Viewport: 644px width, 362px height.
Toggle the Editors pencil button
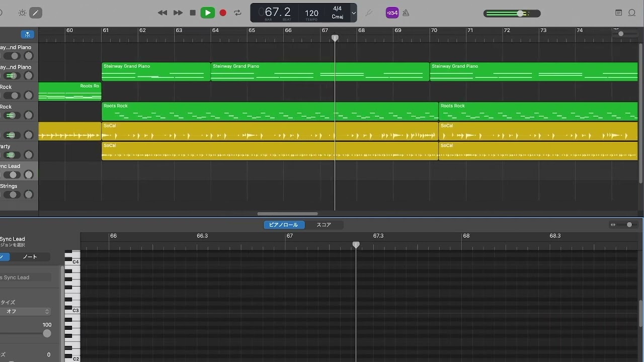point(36,13)
